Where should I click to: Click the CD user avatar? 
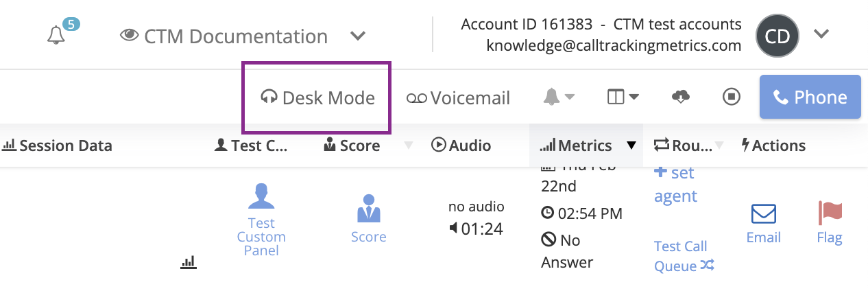click(x=777, y=36)
